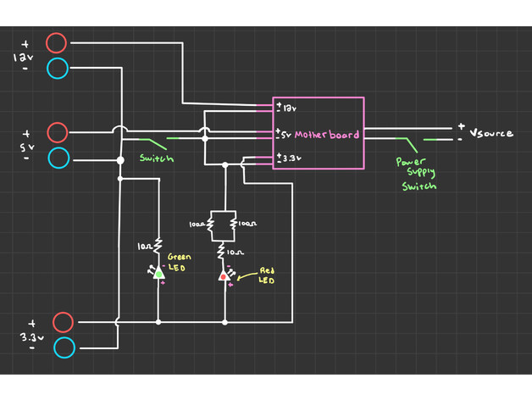Screen dimensions: 532x400
Task: Select the blue 5v negative terminal circle
Action: pyautogui.click(x=58, y=158)
